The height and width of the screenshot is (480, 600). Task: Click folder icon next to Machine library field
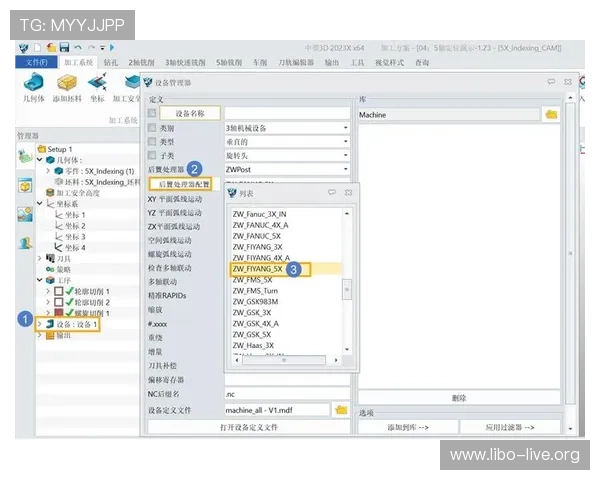click(x=551, y=115)
